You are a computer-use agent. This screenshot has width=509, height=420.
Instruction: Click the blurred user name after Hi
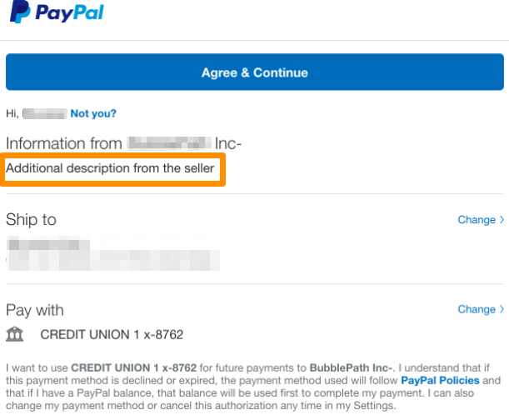44,113
